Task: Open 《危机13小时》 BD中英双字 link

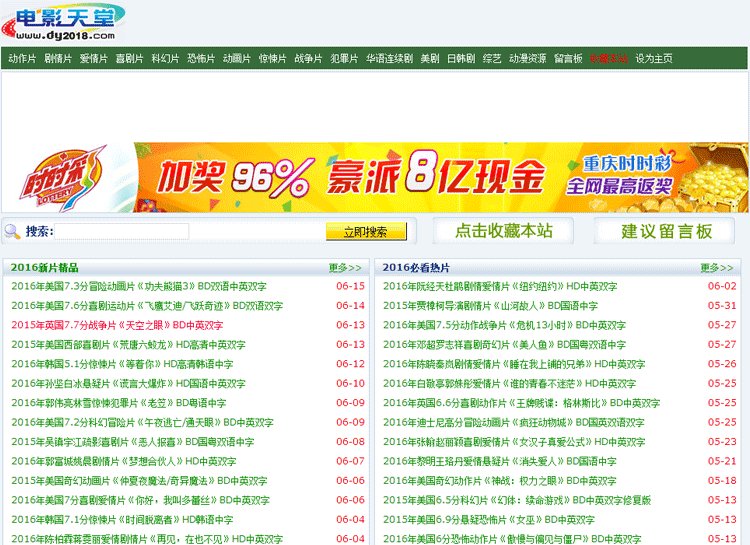Action: (x=504, y=325)
